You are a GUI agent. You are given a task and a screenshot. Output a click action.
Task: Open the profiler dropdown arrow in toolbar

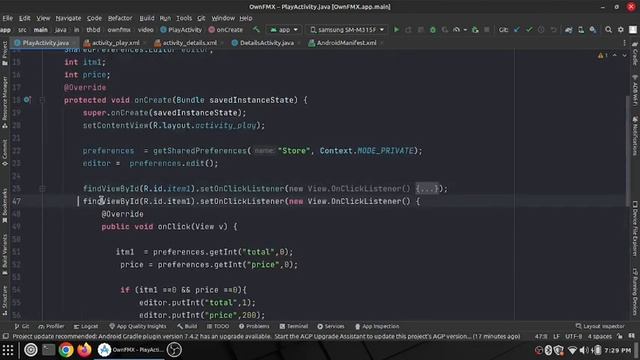(x=465, y=30)
